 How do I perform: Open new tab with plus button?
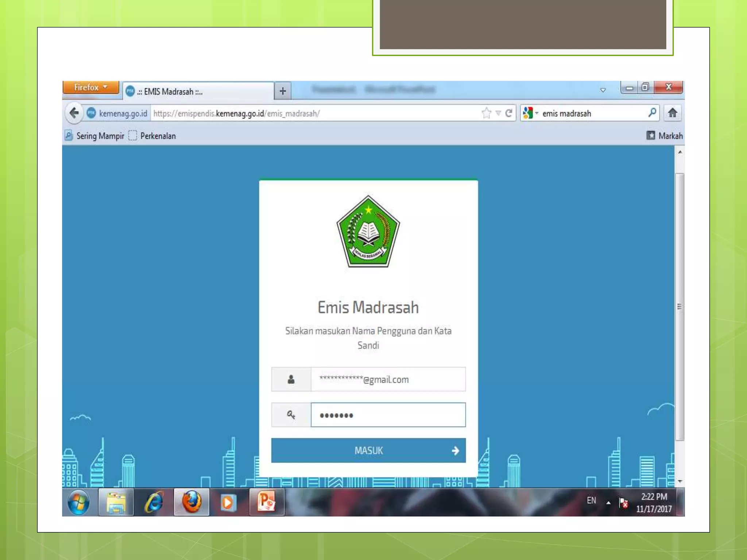[283, 91]
